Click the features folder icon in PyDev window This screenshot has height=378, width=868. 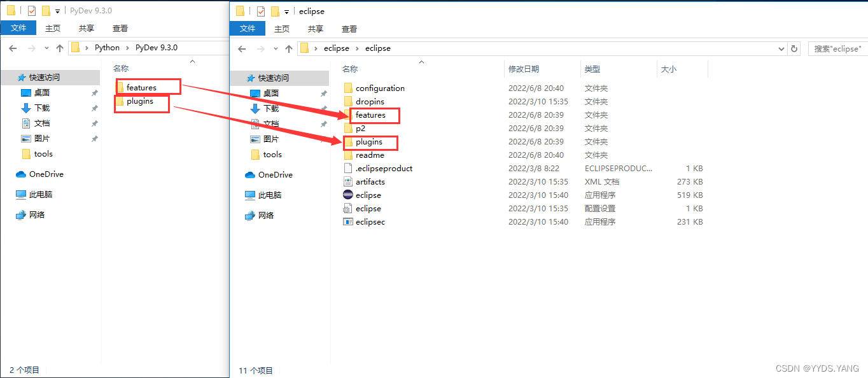pos(120,87)
